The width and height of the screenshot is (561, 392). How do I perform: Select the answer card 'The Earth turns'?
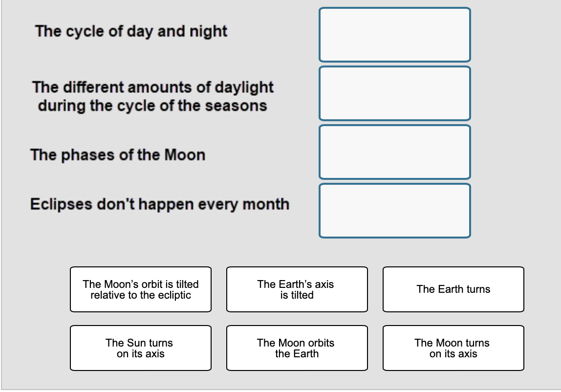click(453, 289)
